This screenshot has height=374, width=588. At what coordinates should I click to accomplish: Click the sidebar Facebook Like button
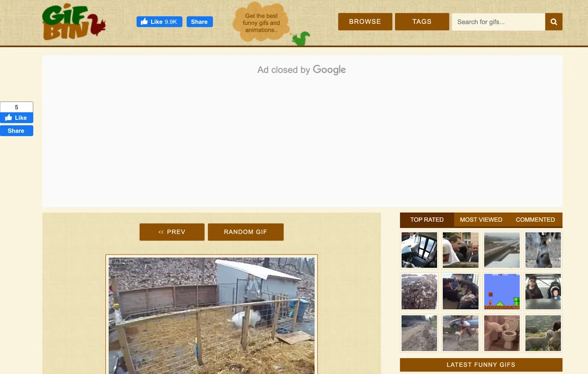click(17, 118)
